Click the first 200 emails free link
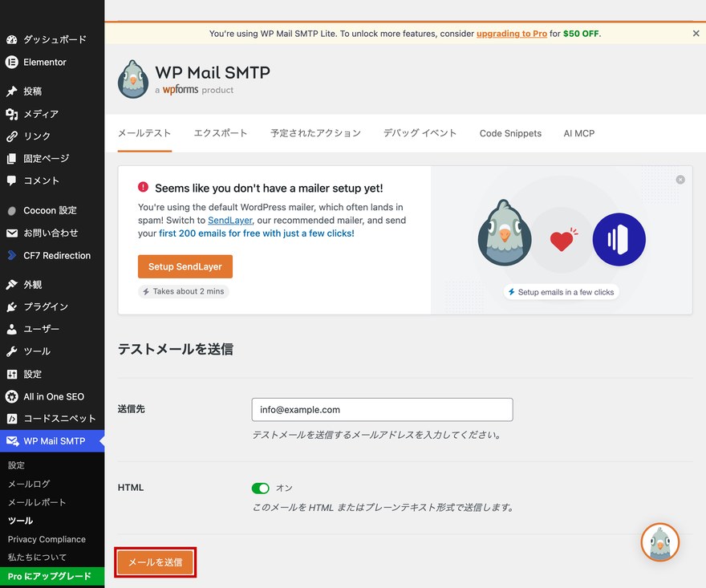Viewport: 706px width, 588px height. pos(257,233)
